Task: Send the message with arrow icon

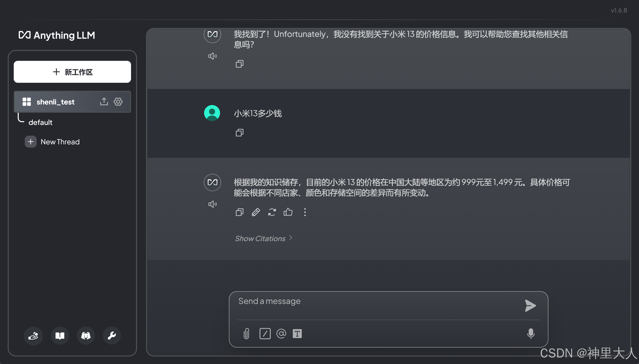Action: (530, 305)
